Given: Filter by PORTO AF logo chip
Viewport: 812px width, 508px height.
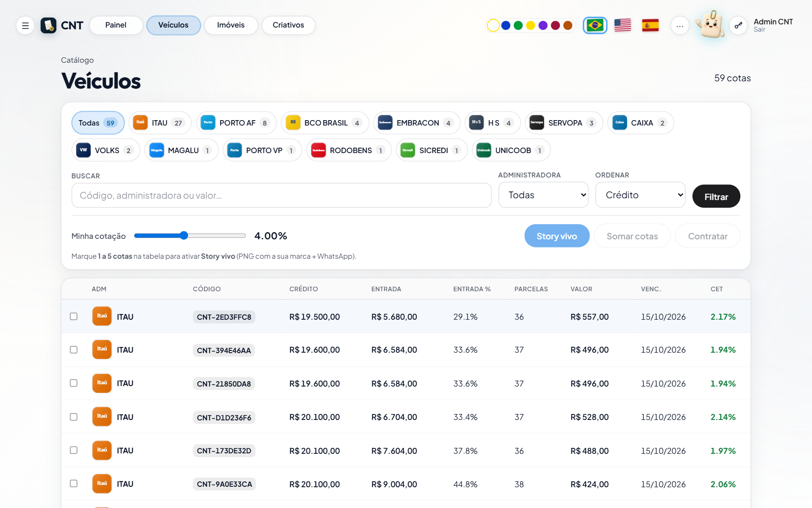Looking at the screenshot, I should click(237, 123).
